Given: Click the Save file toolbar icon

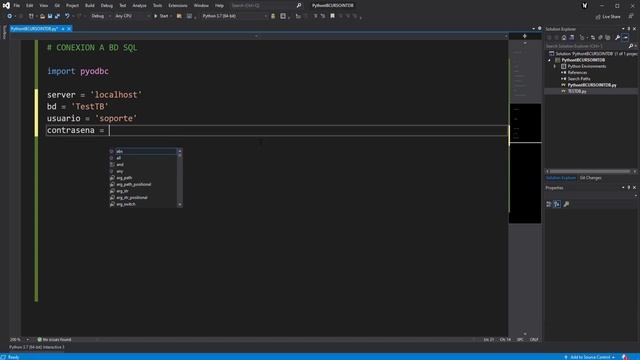Looking at the screenshot, I should click(50, 16).
